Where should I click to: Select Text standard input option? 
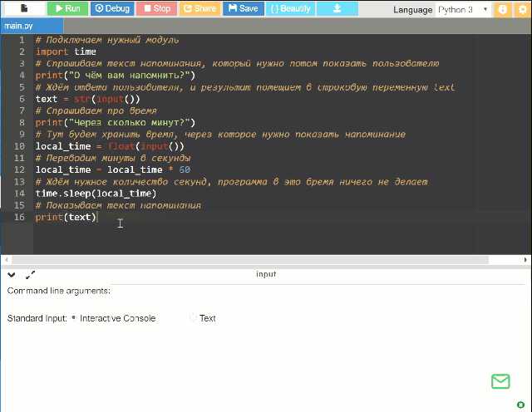194,318
